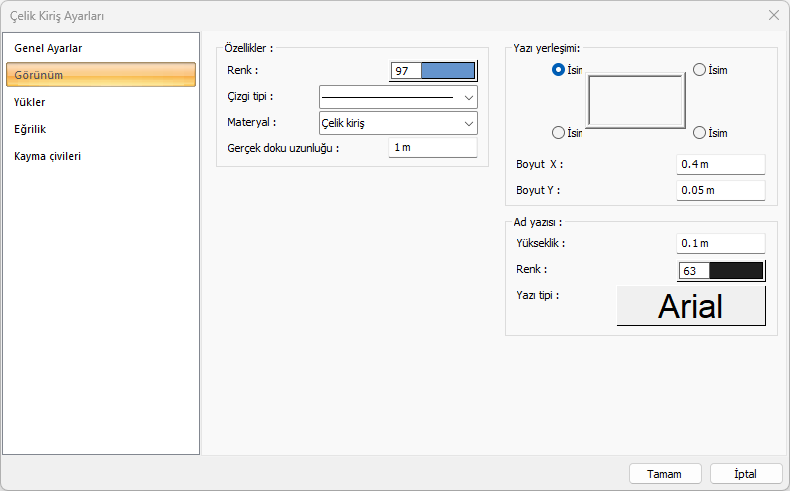This screenshot has width=790, height=491.
Task: Select the upper-left text placement radio button
Action: pos(559,70)
